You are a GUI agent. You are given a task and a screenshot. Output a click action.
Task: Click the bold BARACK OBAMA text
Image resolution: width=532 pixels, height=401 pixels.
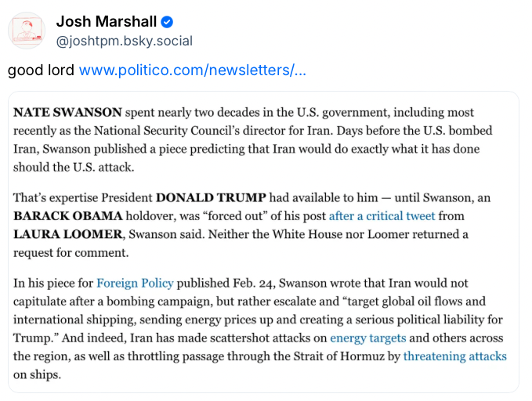[68, 216]
